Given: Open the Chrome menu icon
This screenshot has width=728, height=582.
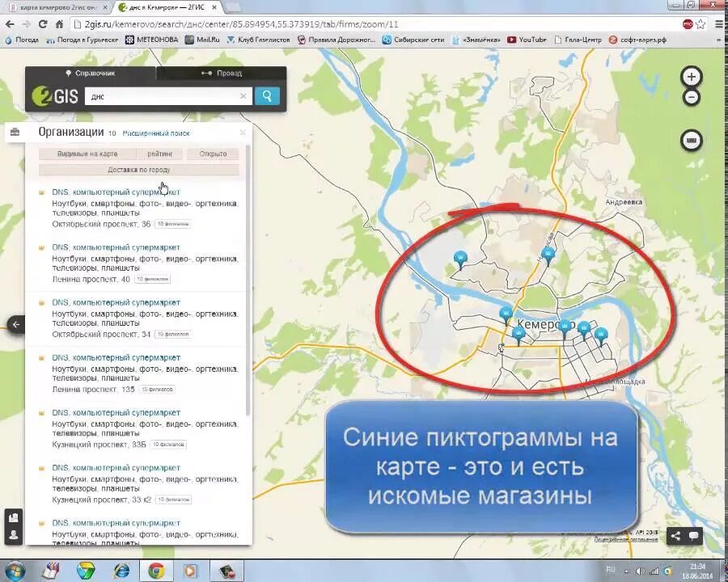Looking at the screenshot, I should [719, 24].
